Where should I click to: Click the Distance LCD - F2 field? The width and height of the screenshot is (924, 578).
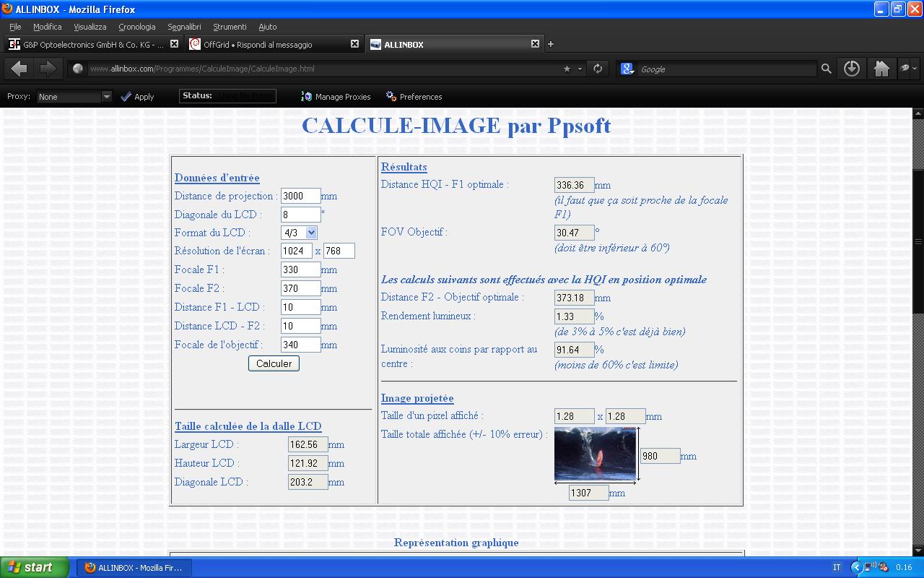(300, 326)
